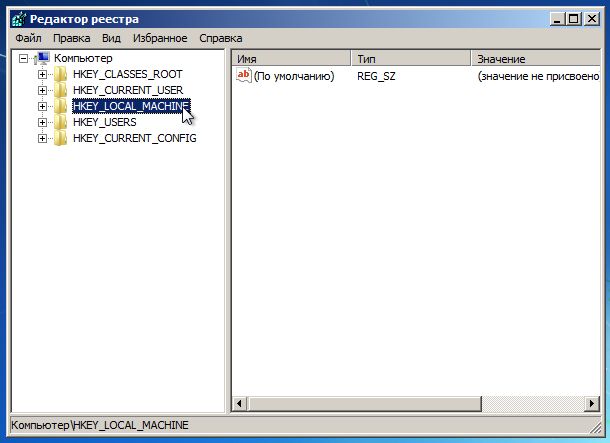Open the Файл menu
This screenshot has width=610, height=443.
click(x=28, y=38)
